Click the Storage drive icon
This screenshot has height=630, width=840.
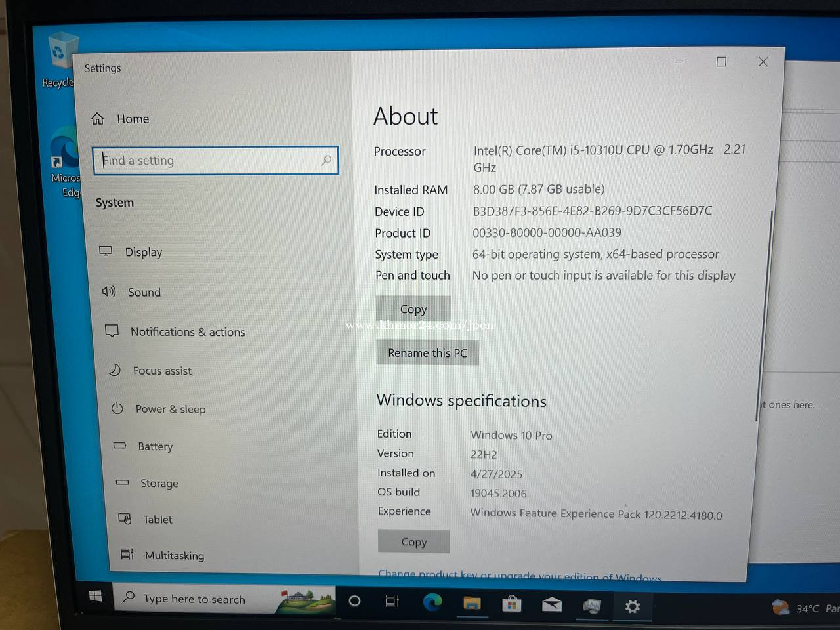[122, 482]
